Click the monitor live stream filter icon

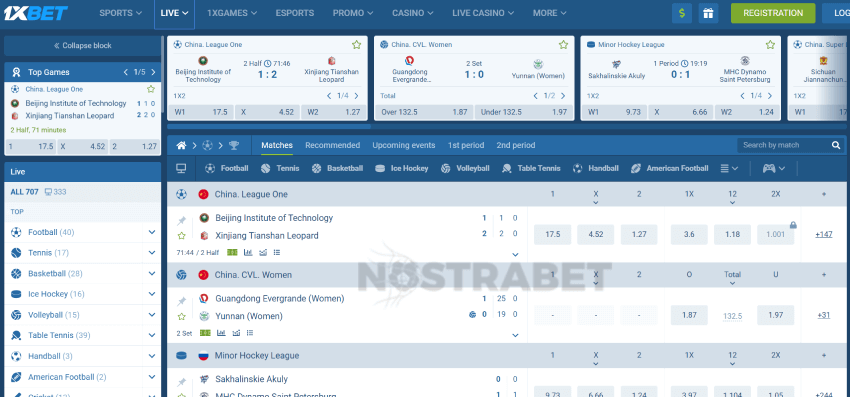(181, 169)
